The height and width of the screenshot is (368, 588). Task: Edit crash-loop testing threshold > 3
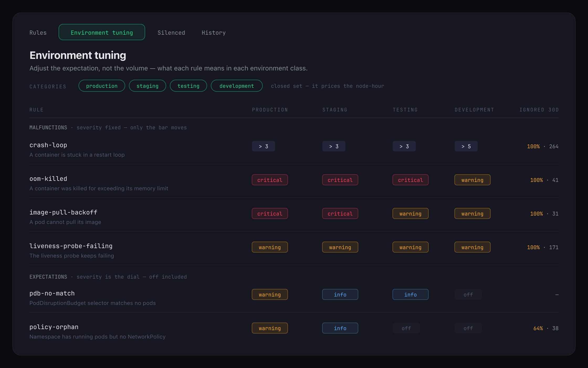404,146
